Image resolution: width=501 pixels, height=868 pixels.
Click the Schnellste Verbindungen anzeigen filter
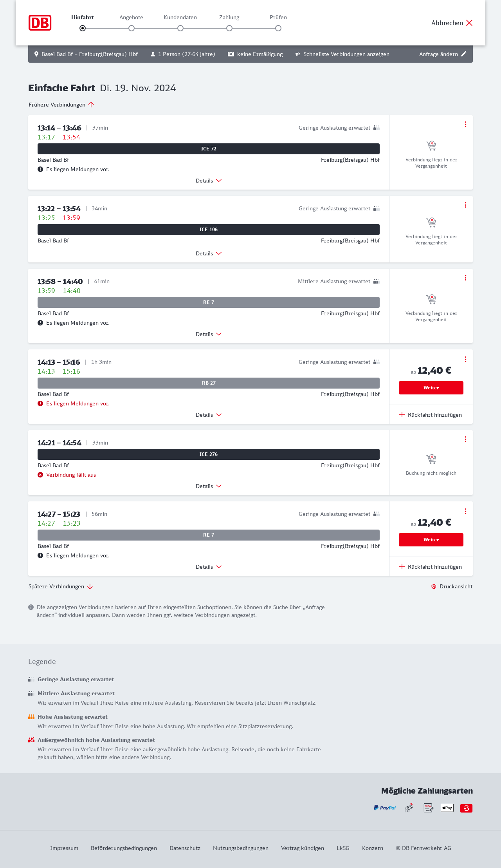tap(342, 54)
